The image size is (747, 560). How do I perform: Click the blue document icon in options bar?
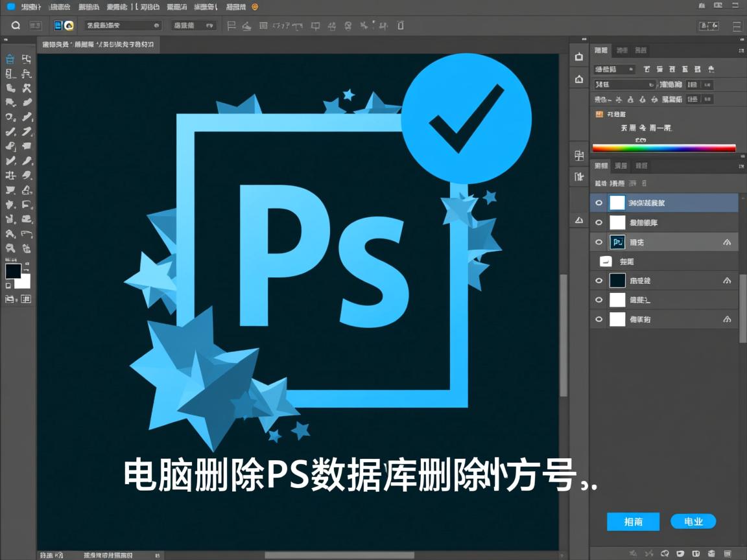pos(58,25)
